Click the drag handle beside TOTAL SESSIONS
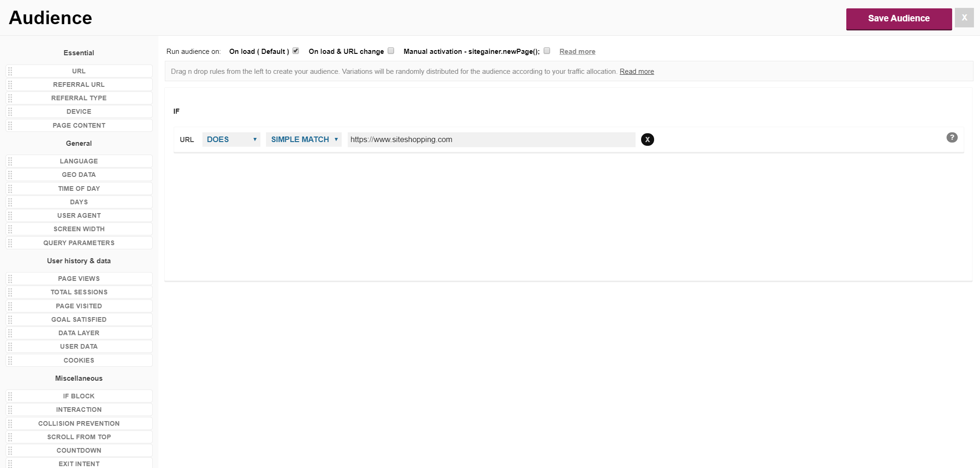This screenshot has width=980, height=468. 10,292
